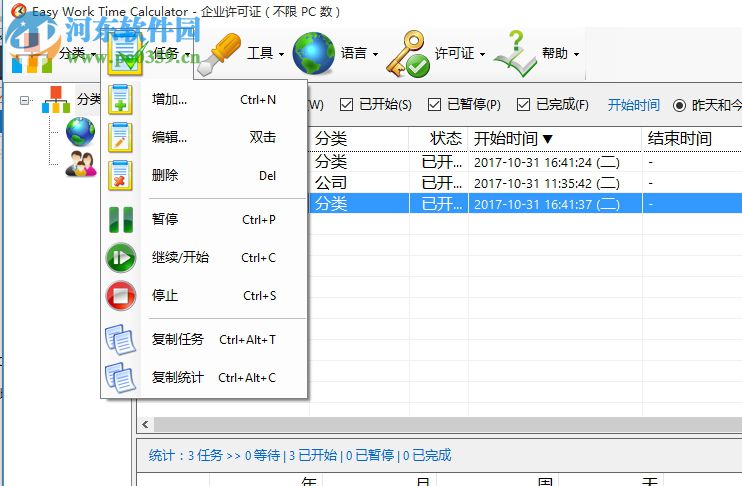The image size is (742, 486).
Task: Click the horizontal scrollbar track
Action: click(x=447, y=424)
